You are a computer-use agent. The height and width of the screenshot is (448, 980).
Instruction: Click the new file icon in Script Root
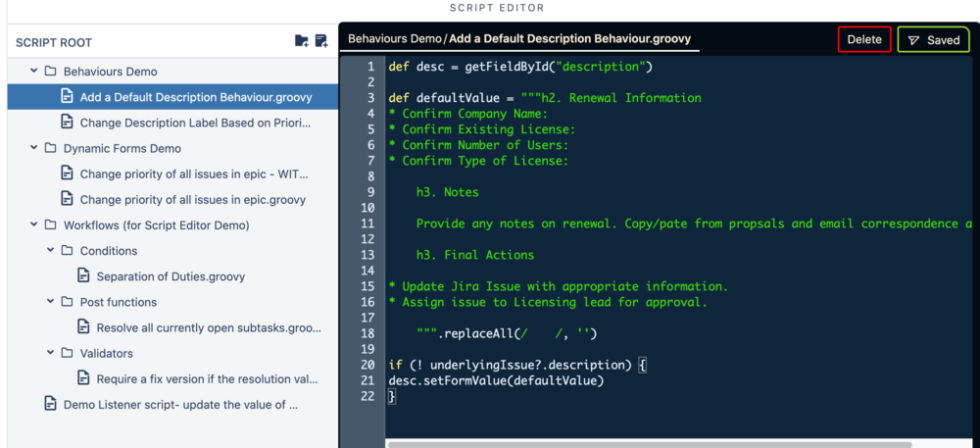[321, 41]
